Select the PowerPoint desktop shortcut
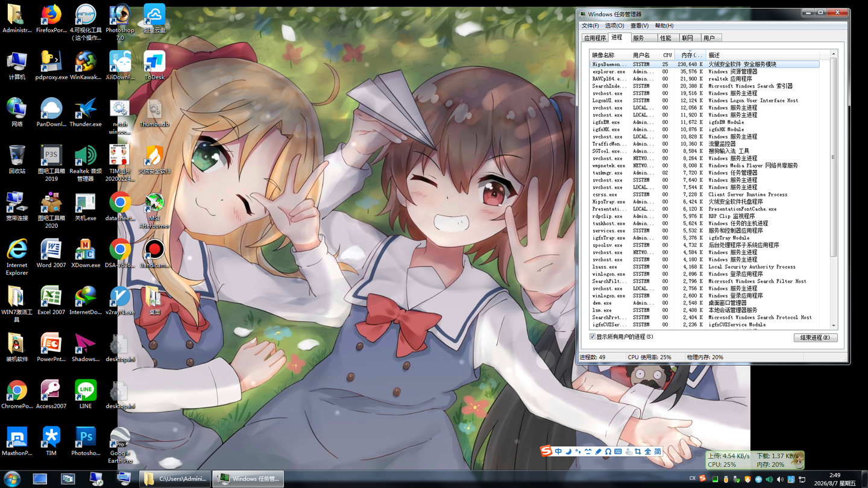 click(51, 348)
